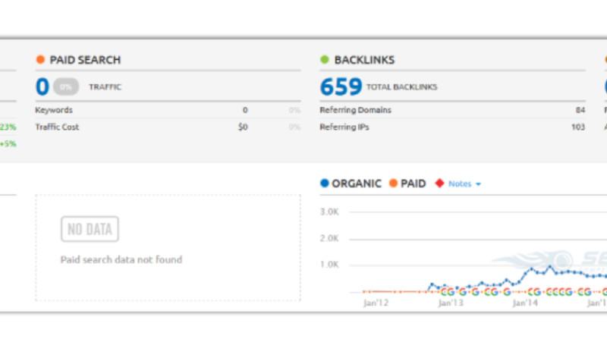
Task: Click the red diamond Notes icon
Action: (439, 184)
